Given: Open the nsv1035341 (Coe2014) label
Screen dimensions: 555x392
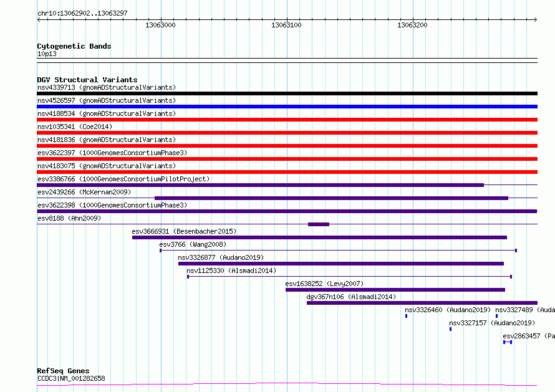Looking at the screenshot, I should pos(75,127).
